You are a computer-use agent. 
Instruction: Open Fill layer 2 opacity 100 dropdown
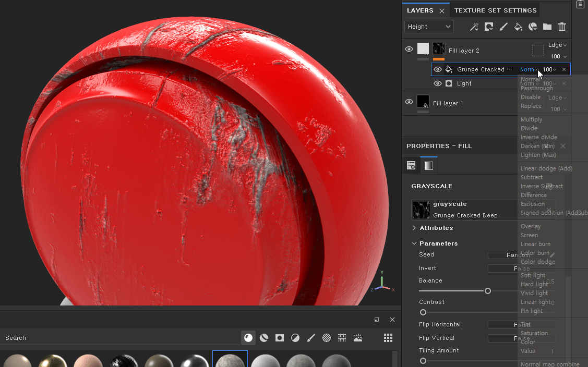pos(558,56)
